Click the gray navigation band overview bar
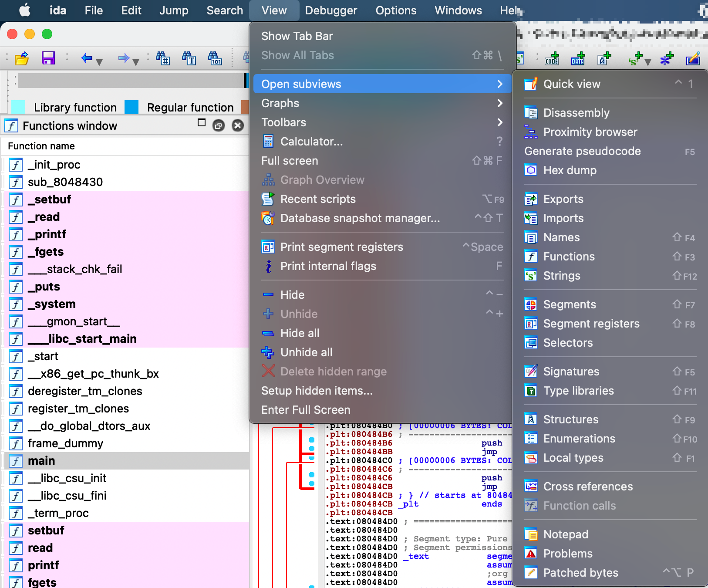 pos(132,81)
